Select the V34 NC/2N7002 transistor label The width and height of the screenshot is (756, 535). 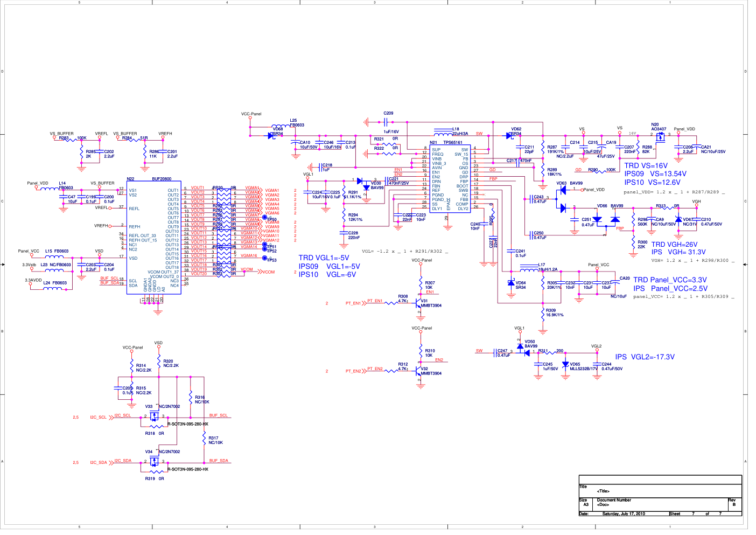click(x=163, y=452)
